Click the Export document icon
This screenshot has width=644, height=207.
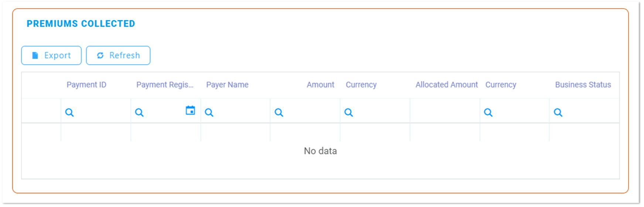tap(35, 56)
